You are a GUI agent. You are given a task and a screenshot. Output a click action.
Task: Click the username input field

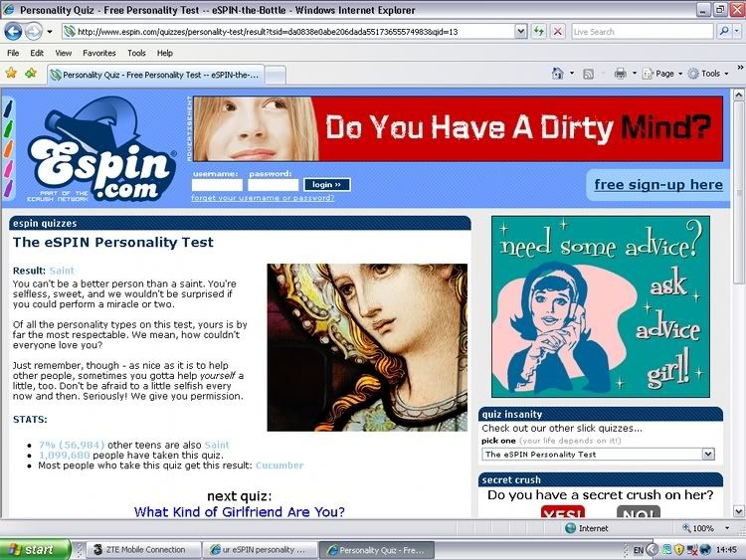pos(217,185)
